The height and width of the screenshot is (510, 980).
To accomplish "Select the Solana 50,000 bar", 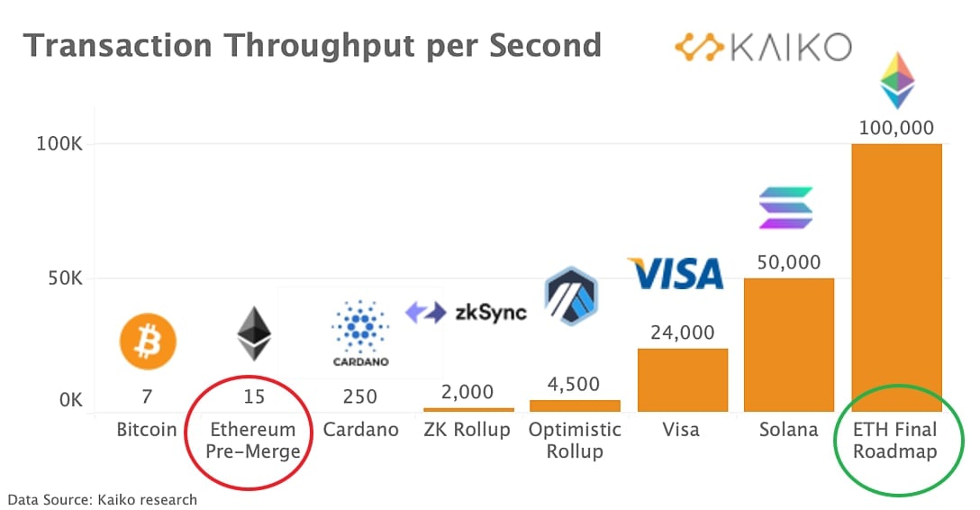I will coord(789,345).
